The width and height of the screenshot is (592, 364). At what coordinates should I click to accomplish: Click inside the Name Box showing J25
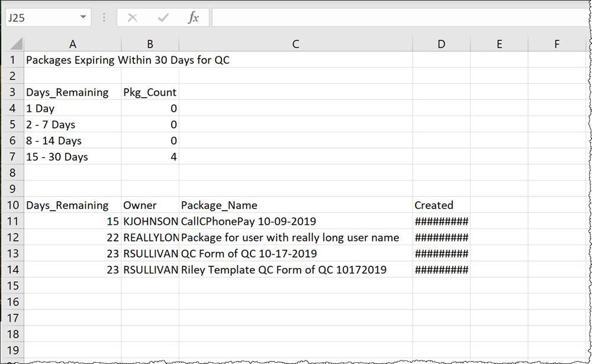(x=42, y=18)
